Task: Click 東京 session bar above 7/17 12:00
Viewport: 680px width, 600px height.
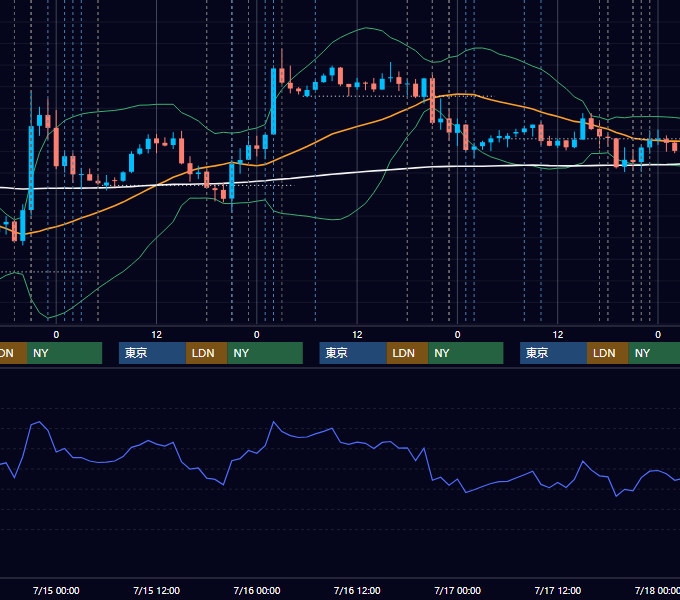Action: [x=554, y=353]
